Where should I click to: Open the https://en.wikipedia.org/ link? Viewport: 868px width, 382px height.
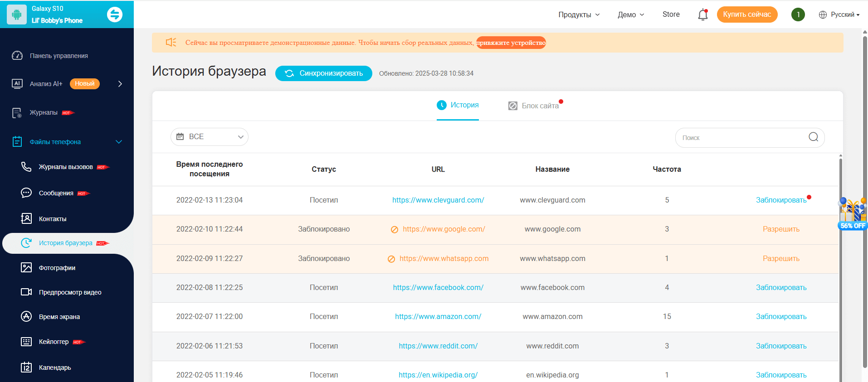[438, 375]
